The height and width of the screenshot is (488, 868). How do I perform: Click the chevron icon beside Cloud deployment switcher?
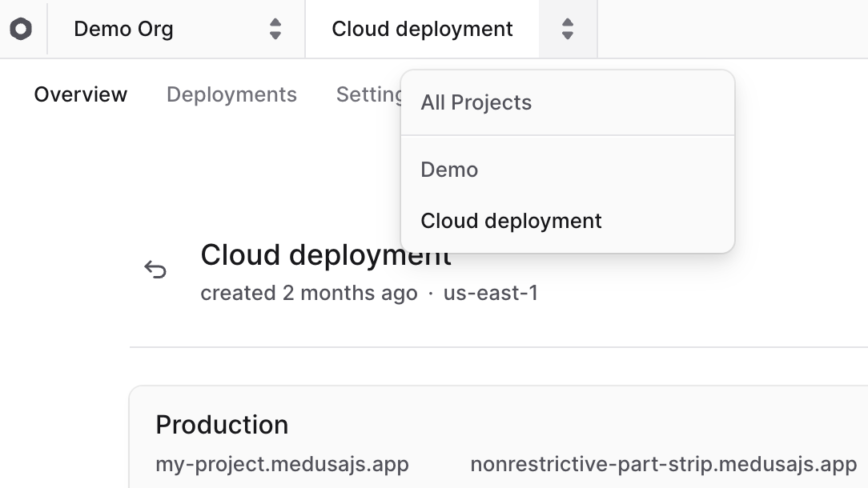coord(568,29)
